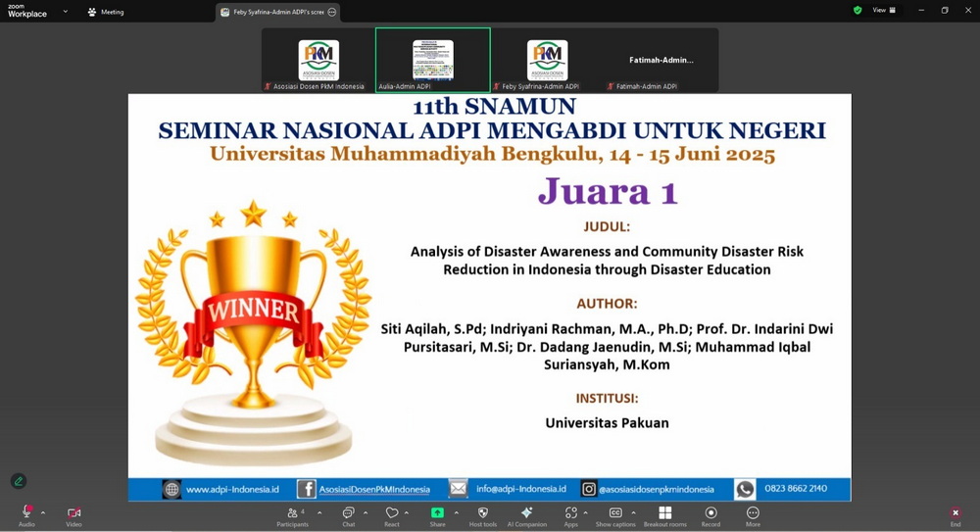Start camera with the Video button
980x532 pixels.
click(x=73, y=515)
